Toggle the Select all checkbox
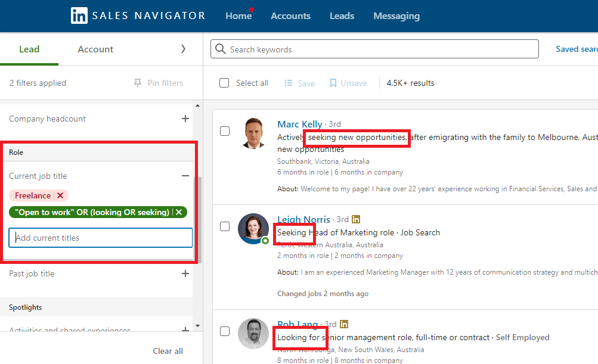598x364 pixels. click(224, 83)
